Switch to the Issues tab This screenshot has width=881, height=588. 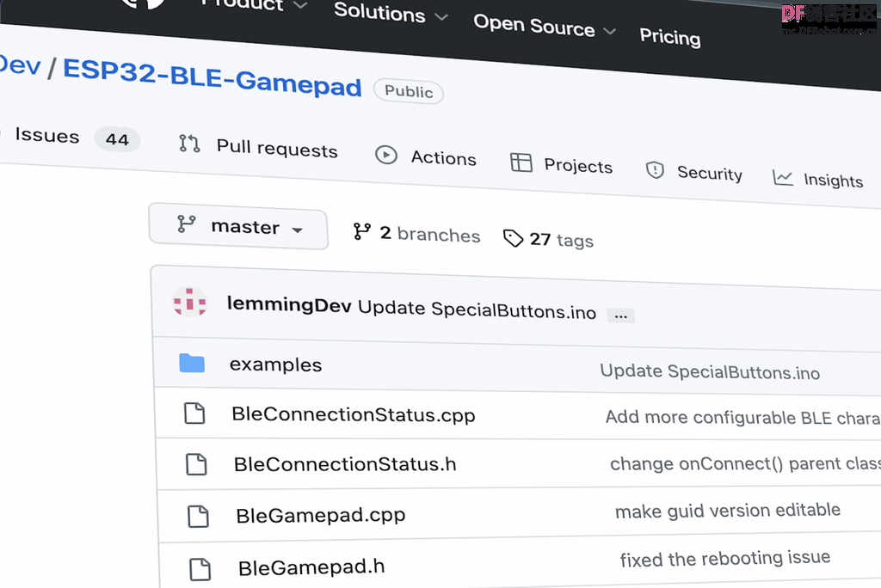tap(47, 135)
